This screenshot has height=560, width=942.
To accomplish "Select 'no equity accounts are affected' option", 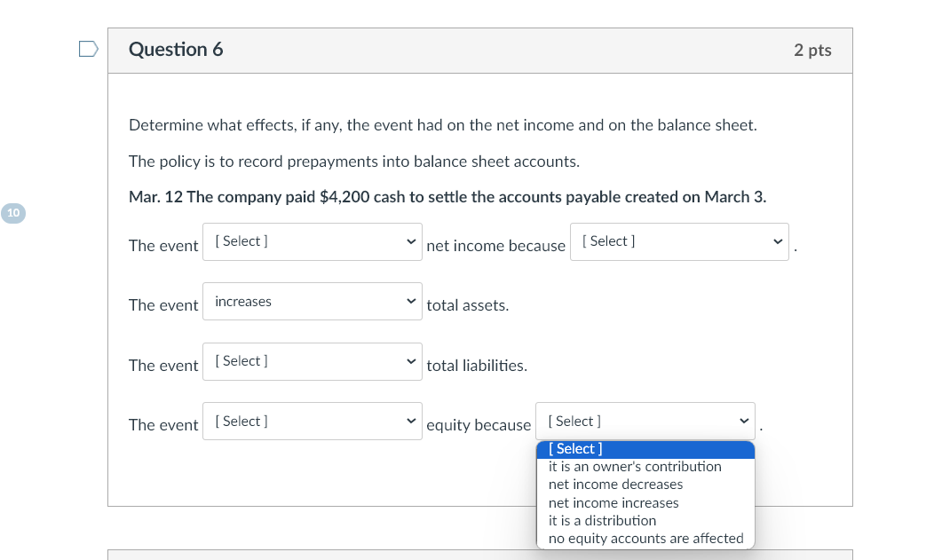I will [645, 538].
